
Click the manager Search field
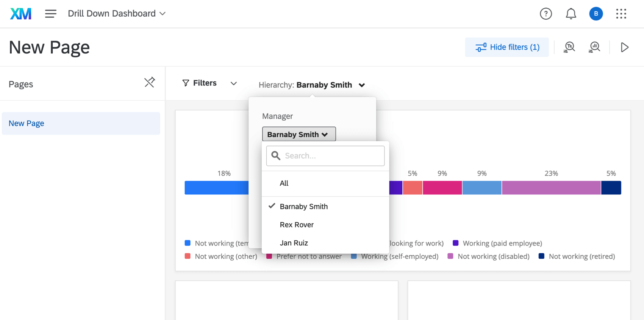(x=325, y=156)
